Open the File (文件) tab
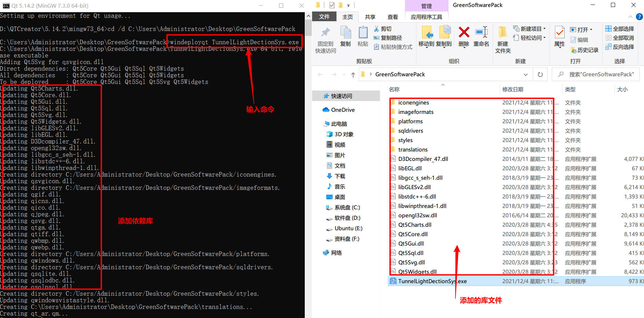 pyautogui.click(x=324, y=17)
